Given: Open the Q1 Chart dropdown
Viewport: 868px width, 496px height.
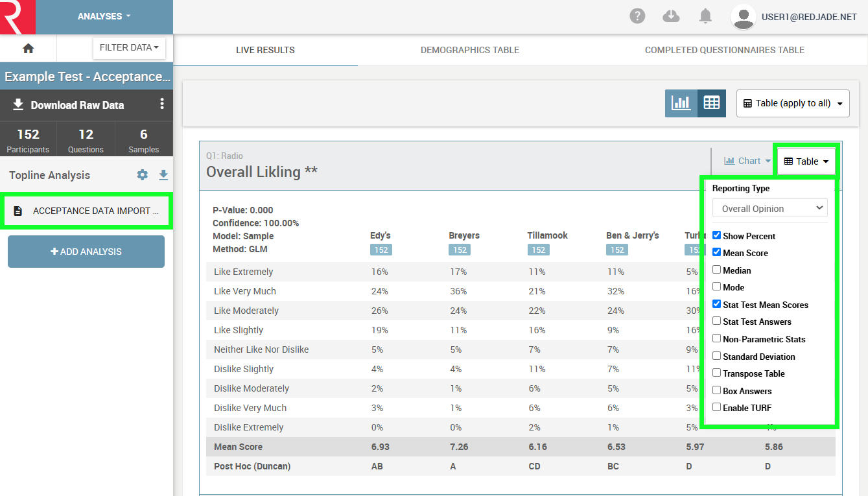Looking at the screenshot, I should (747, 161).
